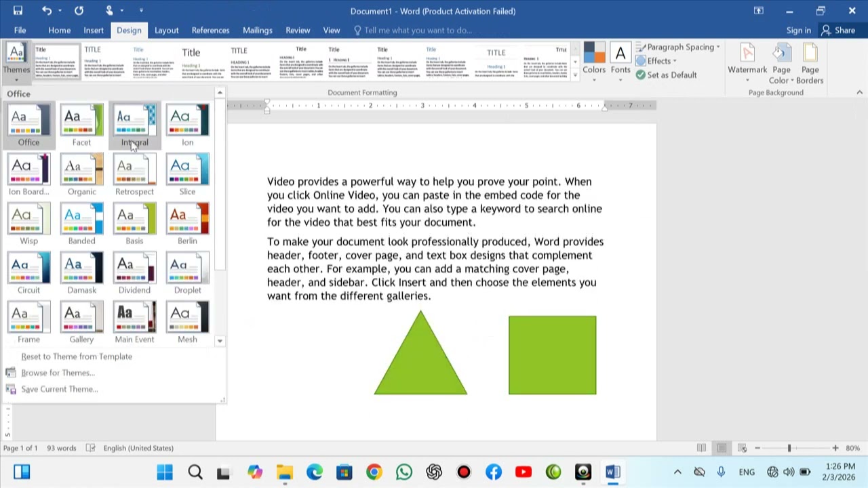This screenshot has width=868, height=488.
Task: Switch to the Home tab
Action: [59, 30]
